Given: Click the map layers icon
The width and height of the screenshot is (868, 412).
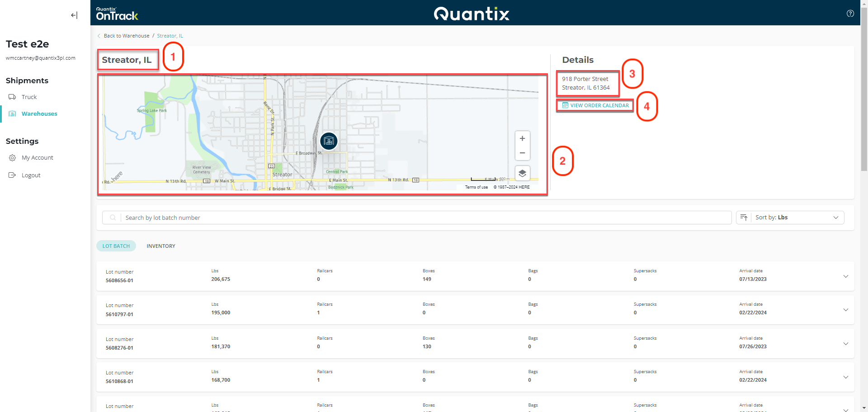Looking at the screenshot, I should tap(522, 173).
